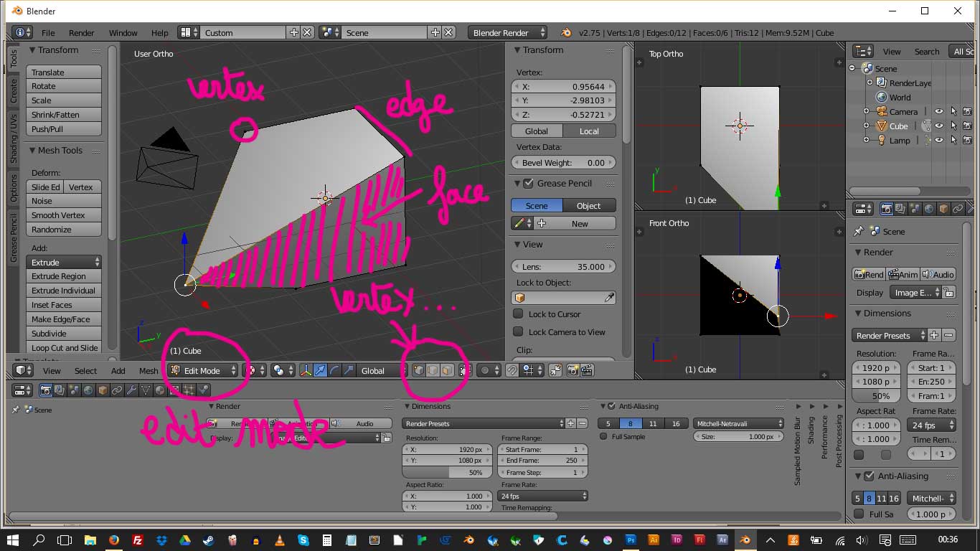Click the Cube restrict-render camera icon in outliner
Image resolution: width=980 pixels, height=551 pixels.
(x=967, y=126)
